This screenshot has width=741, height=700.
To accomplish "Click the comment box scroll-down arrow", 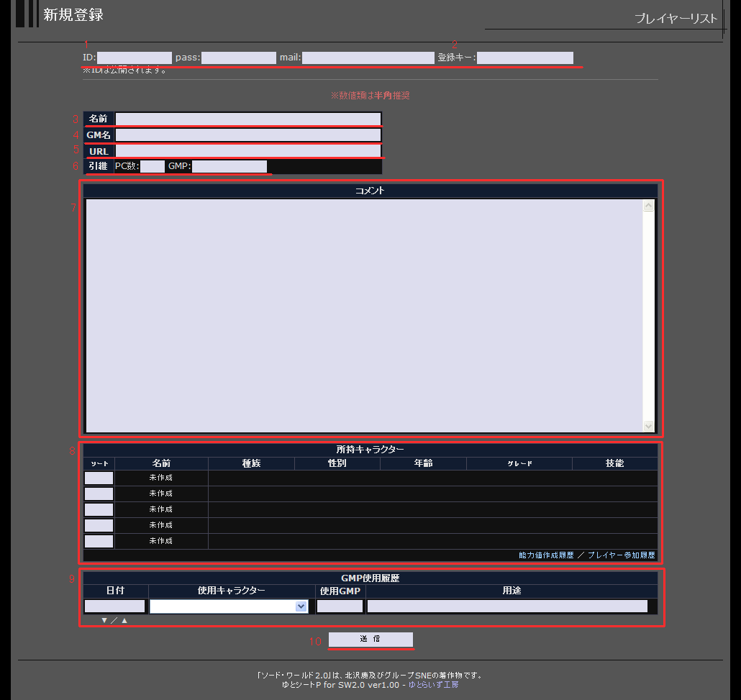I will [648, 426].
